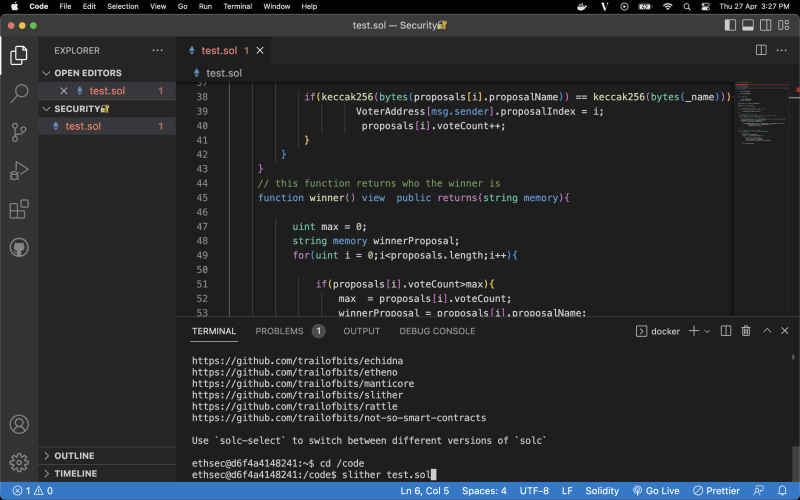Click the Prettier status bar item
The width and height of the screenshot is (800, 500).
716,491
